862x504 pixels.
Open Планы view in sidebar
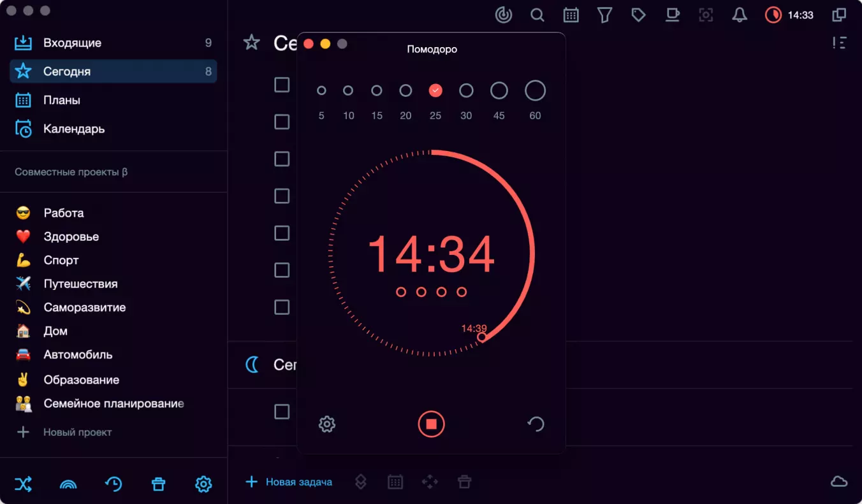(113, 100)
